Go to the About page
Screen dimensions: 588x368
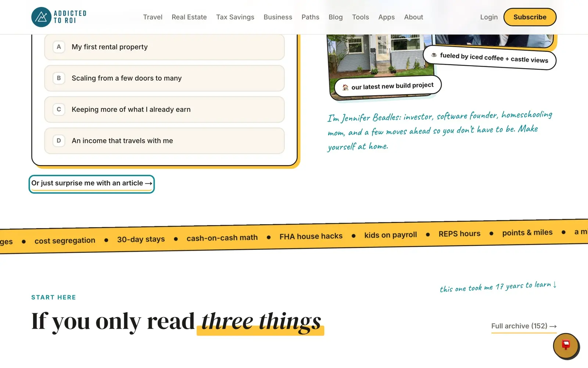413,17
